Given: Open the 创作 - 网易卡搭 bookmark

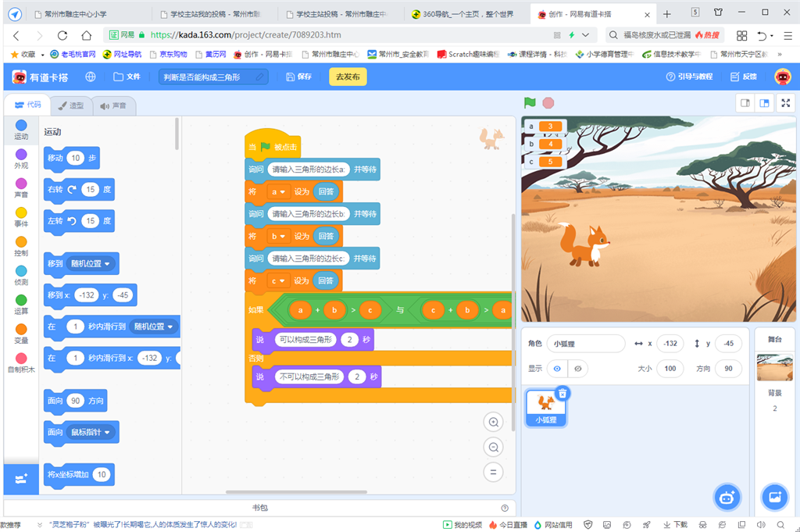Looking at the screenshot, I should click(x=263, y=54).
